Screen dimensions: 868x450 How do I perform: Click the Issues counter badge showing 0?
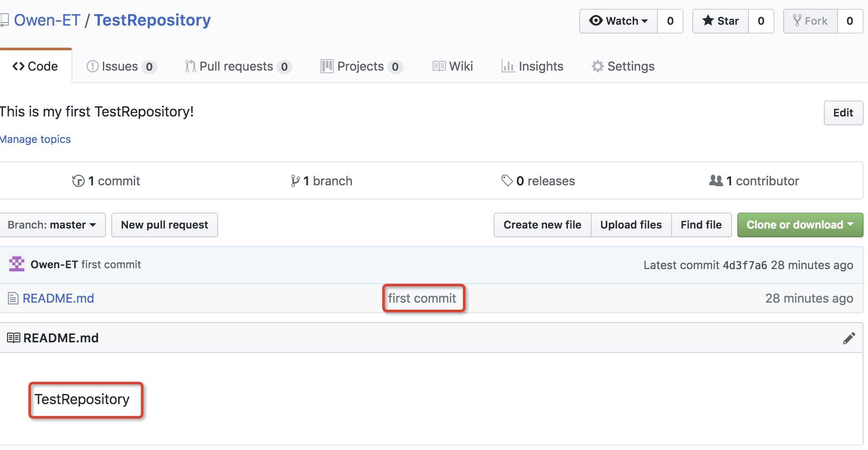tap(149, 67)
